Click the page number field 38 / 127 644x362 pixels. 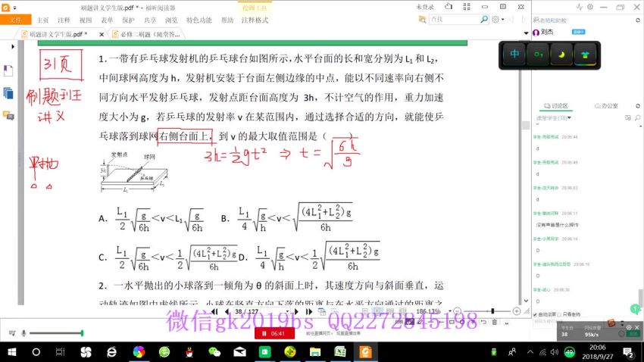pos(261,311)
